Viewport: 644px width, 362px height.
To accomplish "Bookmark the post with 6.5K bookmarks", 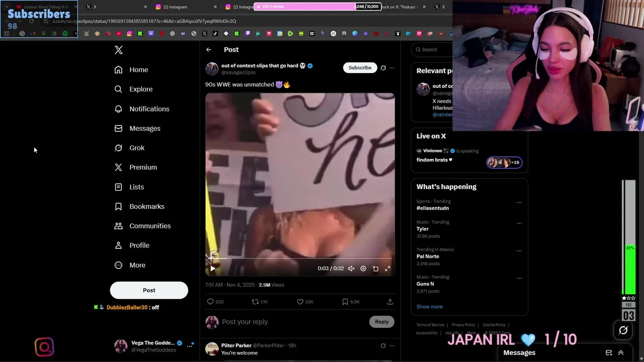I will pyautogui.click(x=350, y=302).
